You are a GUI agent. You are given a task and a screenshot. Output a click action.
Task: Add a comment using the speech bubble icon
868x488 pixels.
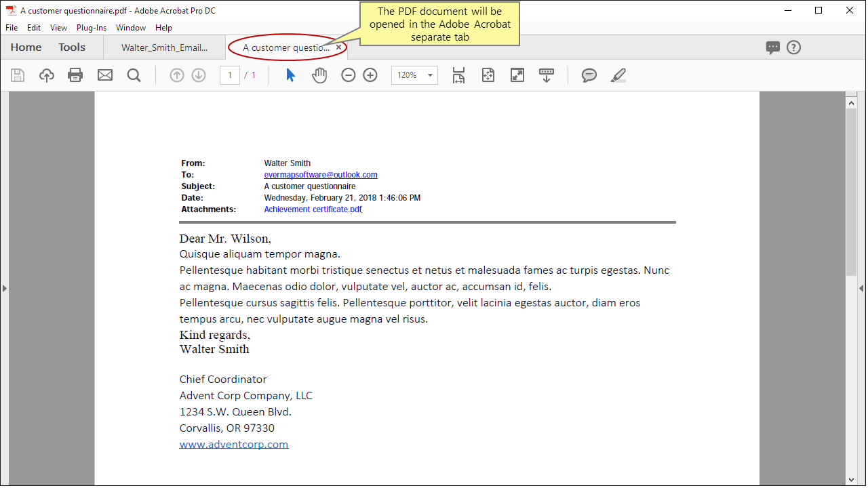point(589,75)
